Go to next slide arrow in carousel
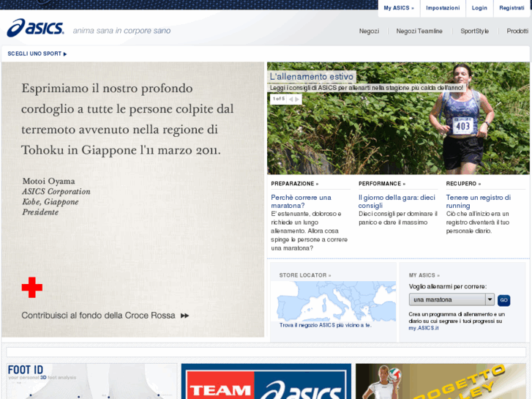The height and width of the screenshot is (399, 532). click(x=297, y=99)
